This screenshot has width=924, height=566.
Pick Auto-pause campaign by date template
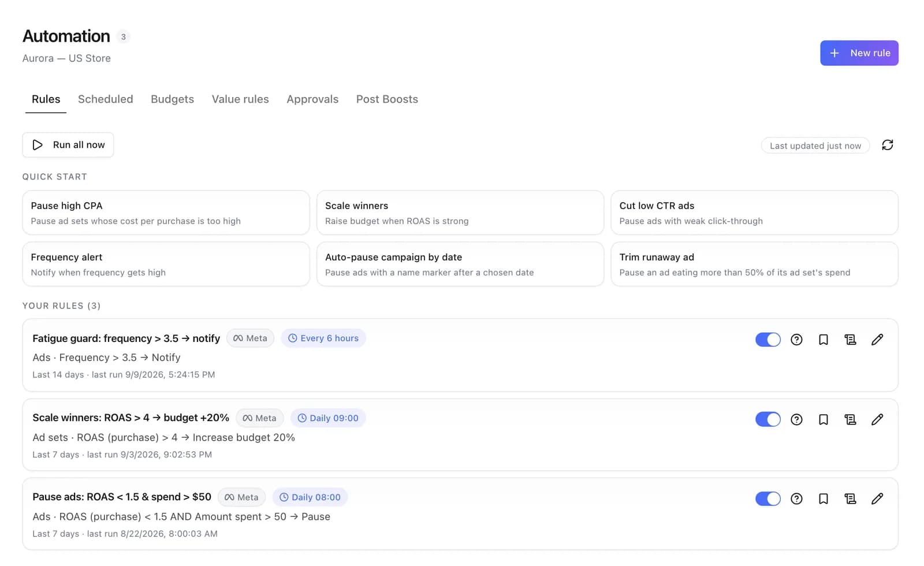(x=460, y=264)
